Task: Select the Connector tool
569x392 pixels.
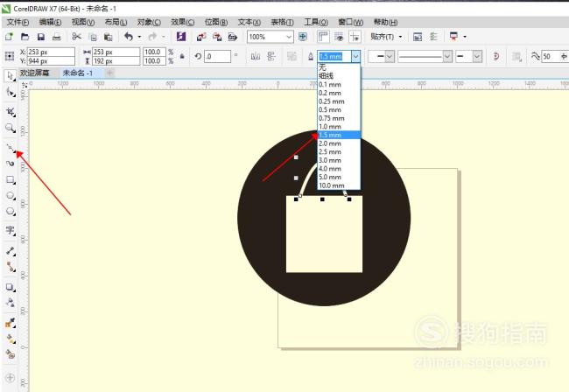Action: 11,267
